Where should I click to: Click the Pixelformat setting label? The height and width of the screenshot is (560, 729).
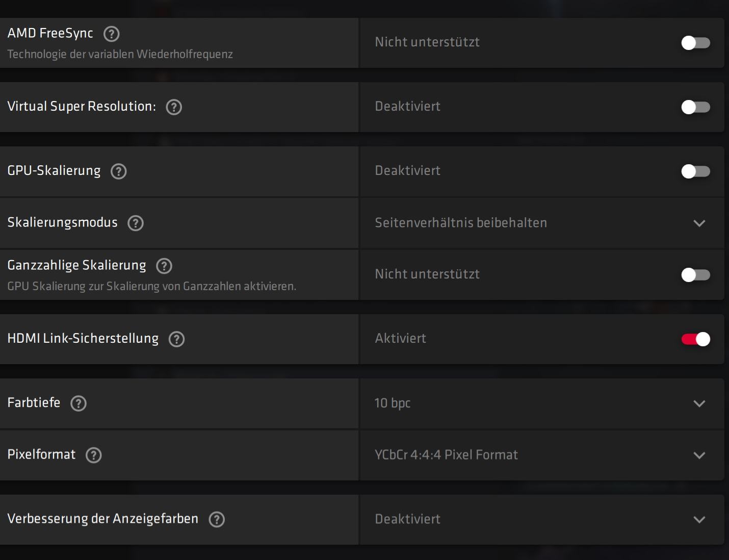tap(41, 454)
